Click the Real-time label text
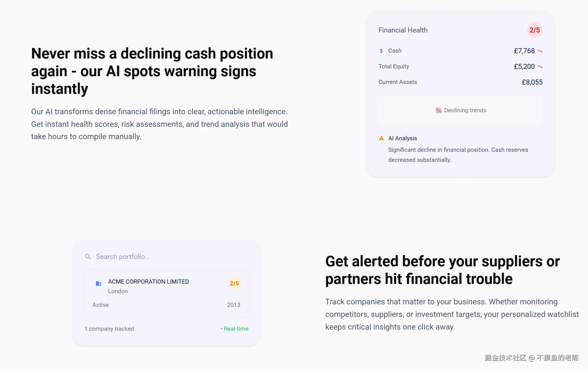The height and width of the screenshot is (371, 588). (x=236, y=329)
